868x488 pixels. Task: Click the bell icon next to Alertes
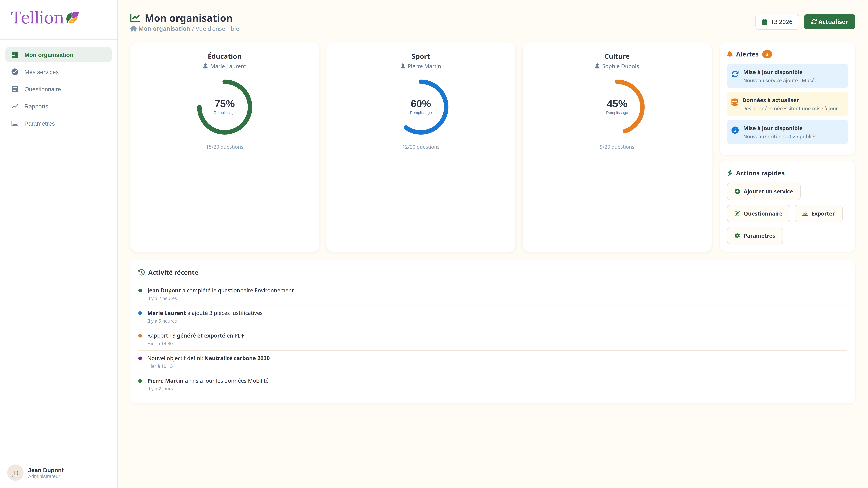[x=730, y=54]
